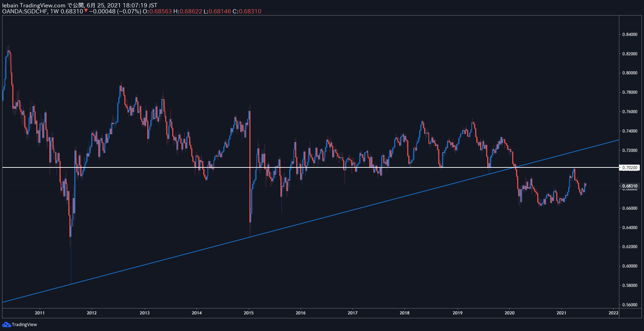Screen dimensions: 644x331
Task: Click the 0.58000 price axis label
Action: coord(630,286)
